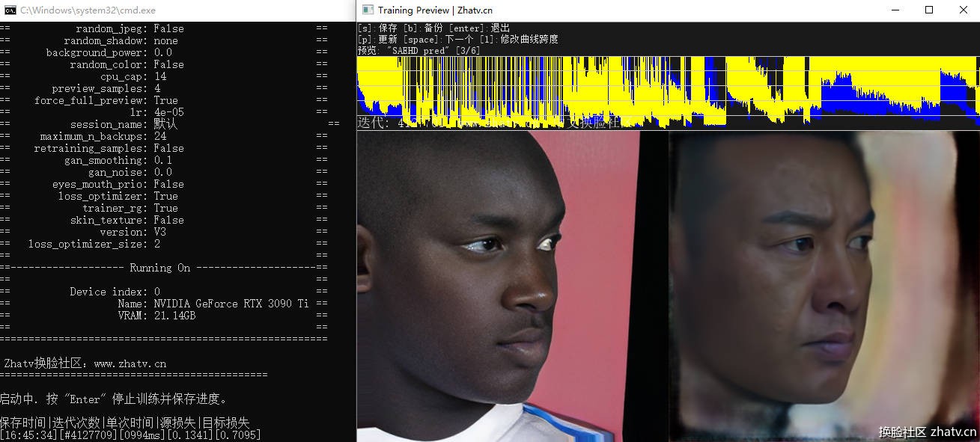Minimize the Training Preview window
The image size is (980, 442).
tap(895, 10)
